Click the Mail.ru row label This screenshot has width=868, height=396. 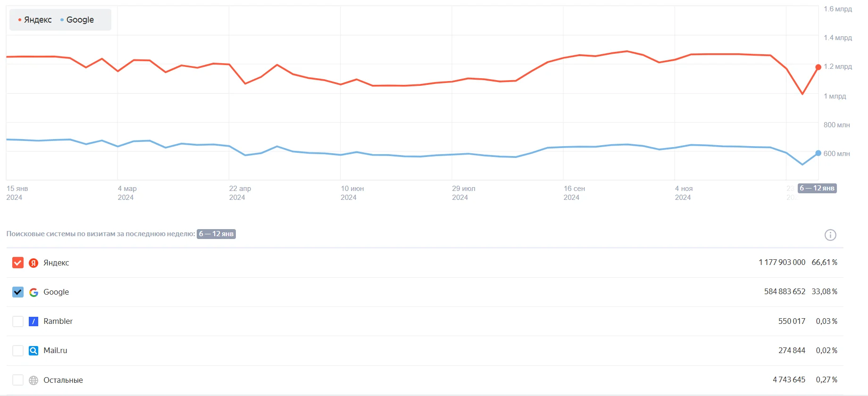tap(55, 351)
